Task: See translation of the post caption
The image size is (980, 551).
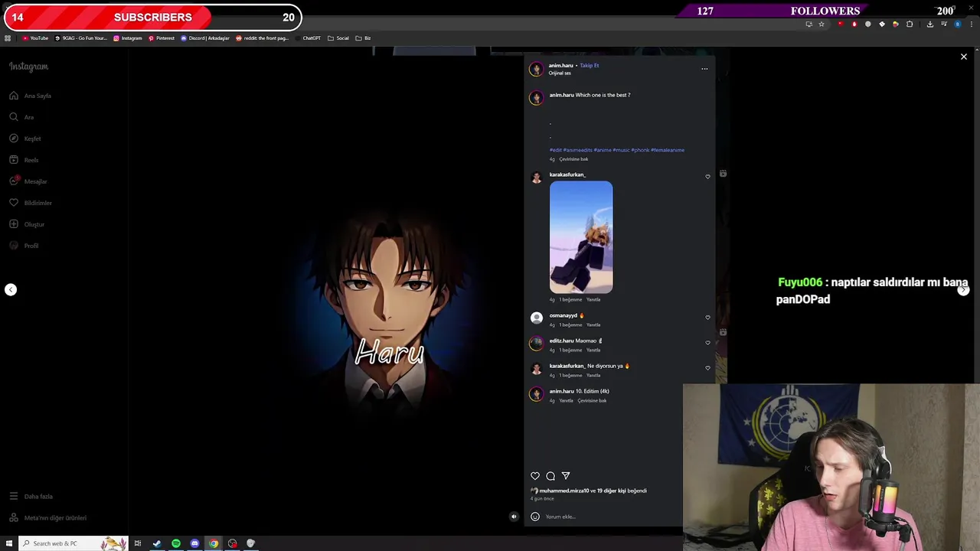Action: pyautogui.click(x=573, y=159)
